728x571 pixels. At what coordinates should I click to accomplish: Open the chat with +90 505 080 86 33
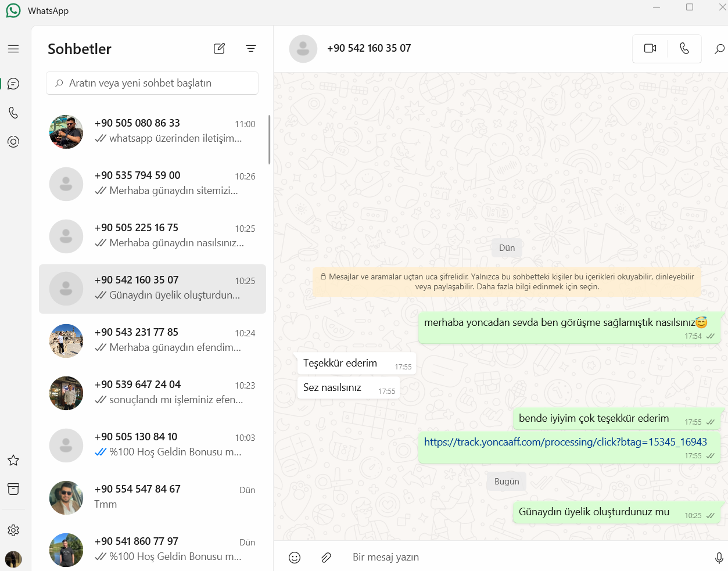pos(152,132)
